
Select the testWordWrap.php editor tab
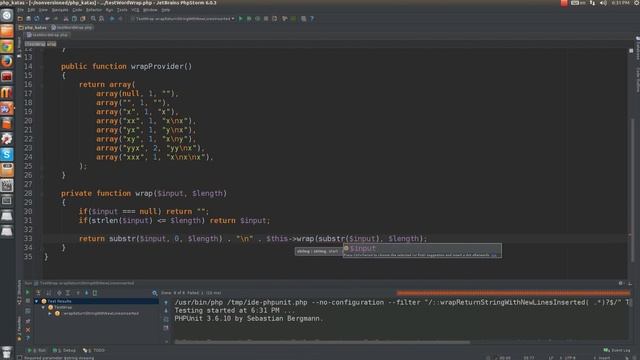(47, 35)
